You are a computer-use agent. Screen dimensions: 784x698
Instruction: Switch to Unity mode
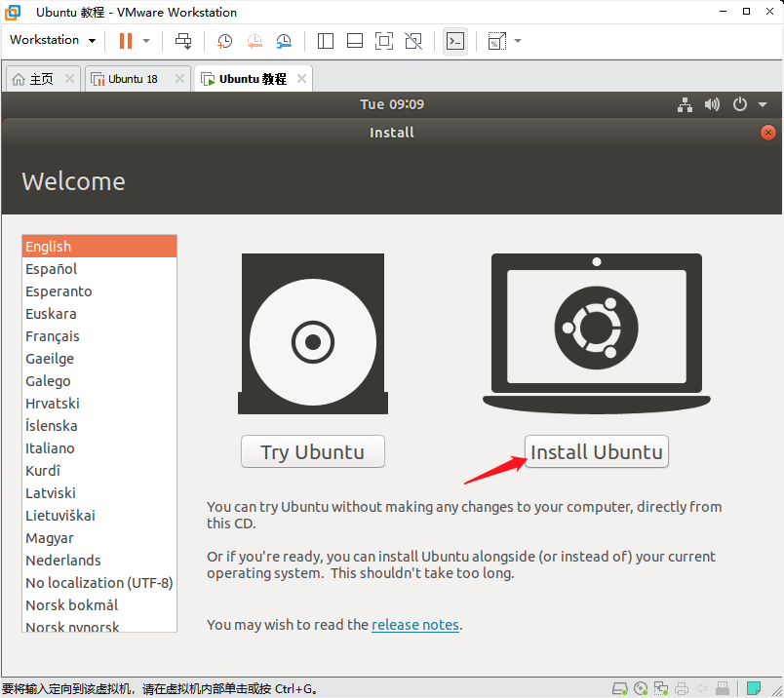tap(413, 41)
